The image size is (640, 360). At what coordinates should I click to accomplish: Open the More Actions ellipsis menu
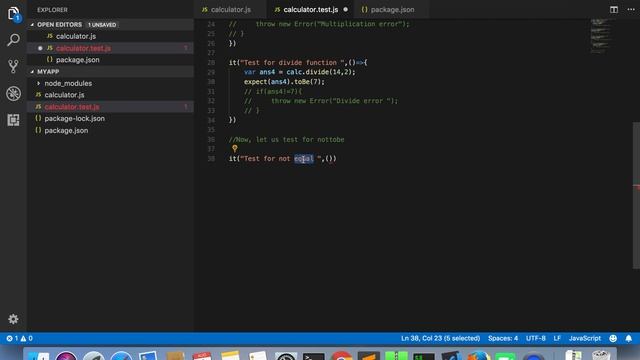[631, 9]
